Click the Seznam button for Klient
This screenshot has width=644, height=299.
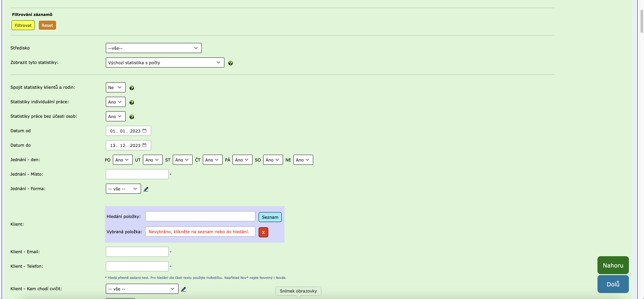click(x=270, y=217)
